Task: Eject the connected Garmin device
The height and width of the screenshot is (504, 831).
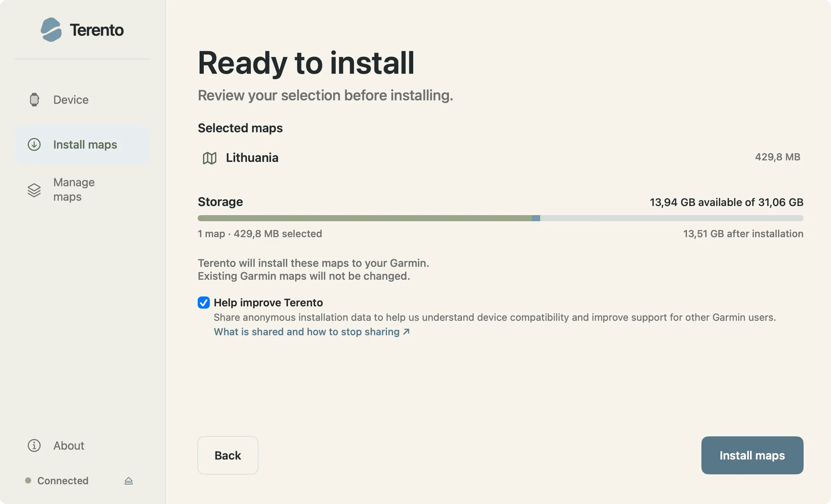Action: pos(128,481)
